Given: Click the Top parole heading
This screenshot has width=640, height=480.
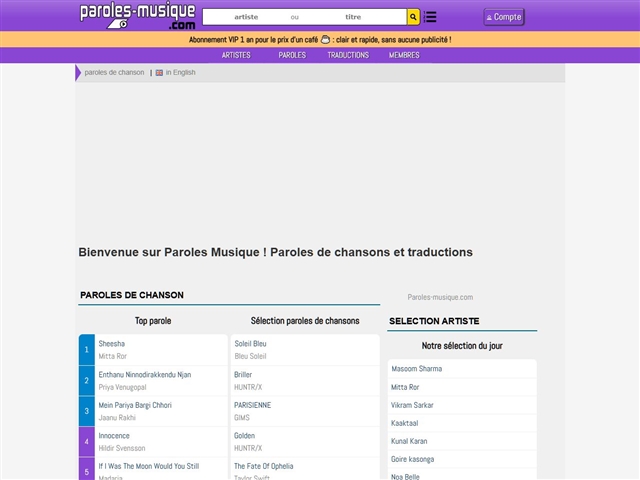Looking at the screenshot, I should point(153,321).
